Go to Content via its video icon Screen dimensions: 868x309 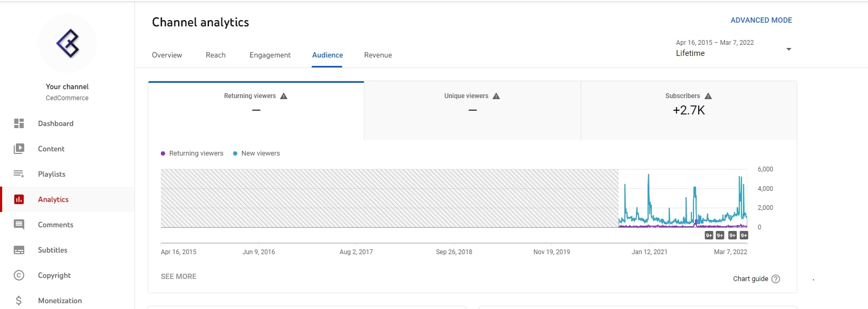(19, 149)
